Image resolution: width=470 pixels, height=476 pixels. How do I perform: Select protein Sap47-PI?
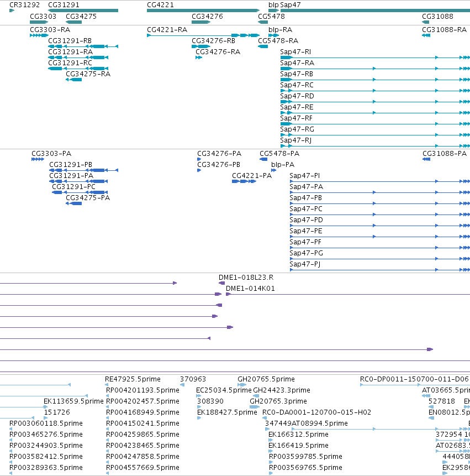[x=305, y=176]
